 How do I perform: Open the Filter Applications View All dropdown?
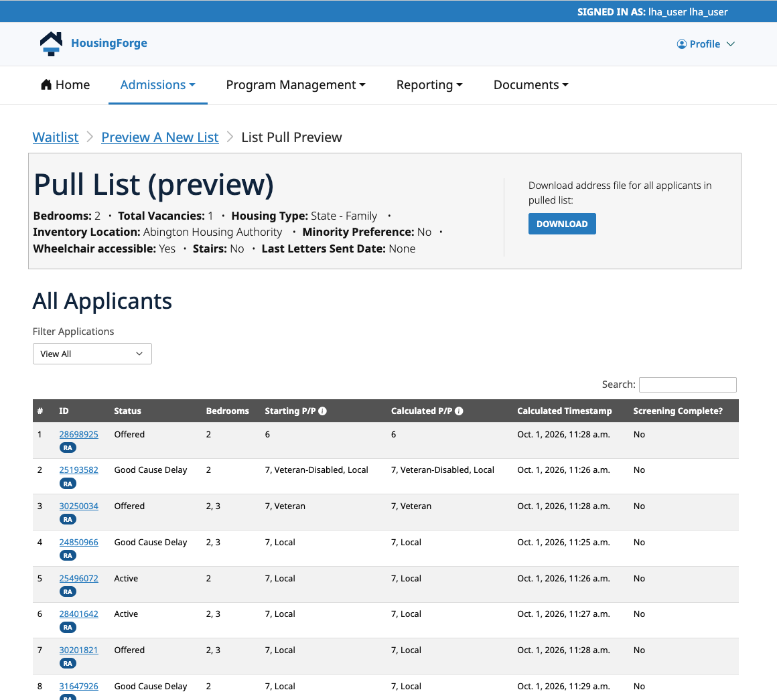coord(92,354)
